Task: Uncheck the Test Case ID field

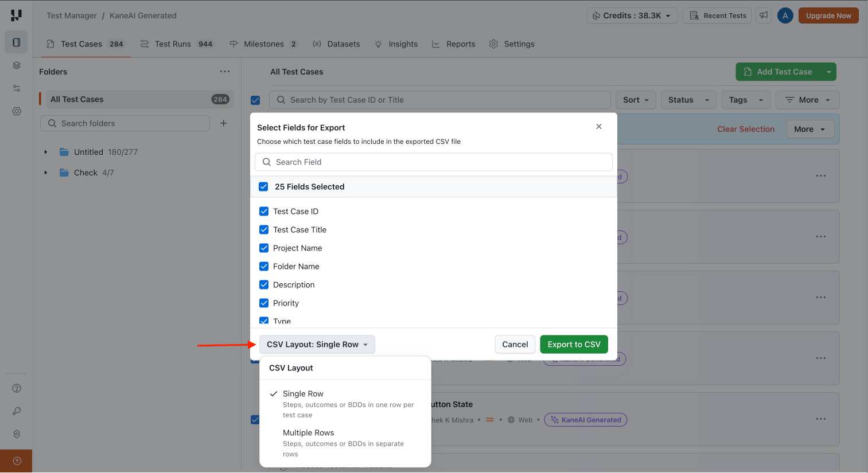Action: (264, 212)
